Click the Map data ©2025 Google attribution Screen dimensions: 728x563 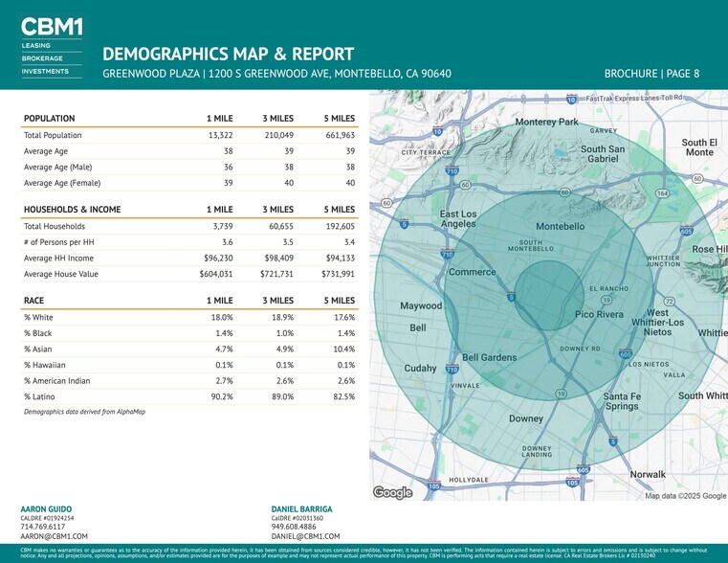(685, 495)
